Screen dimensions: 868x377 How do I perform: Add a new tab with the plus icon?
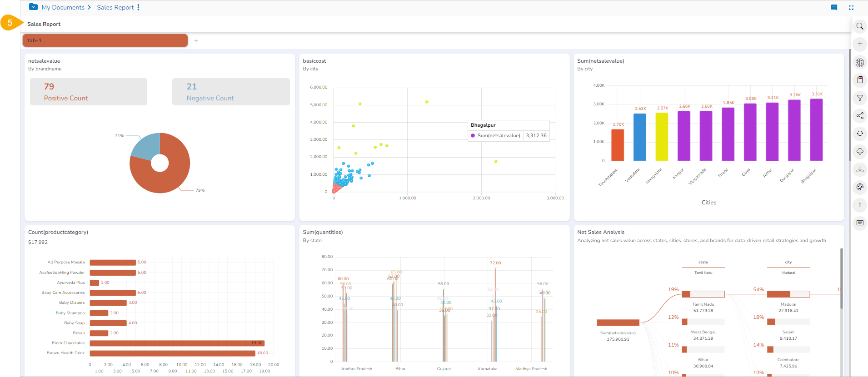[196, 41]
